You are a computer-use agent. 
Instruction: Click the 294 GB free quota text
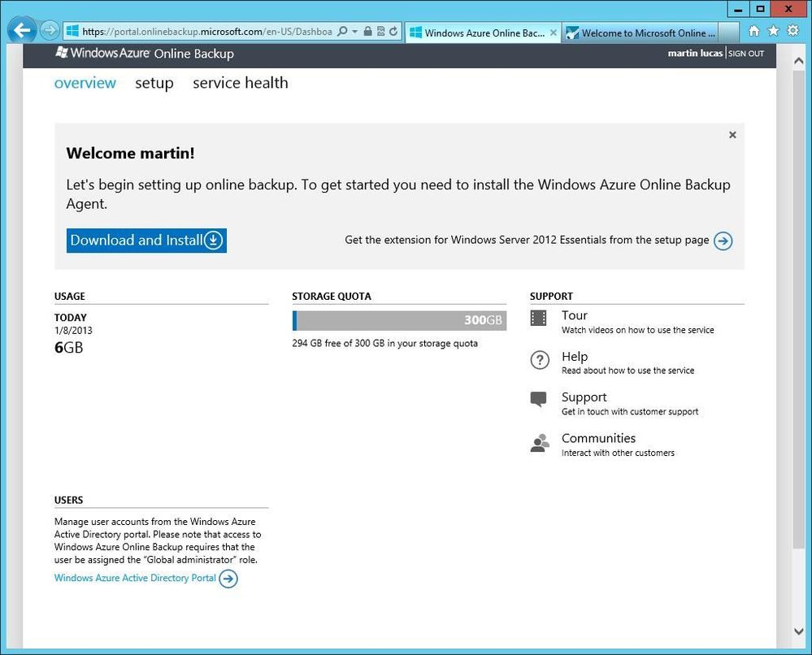384,343
